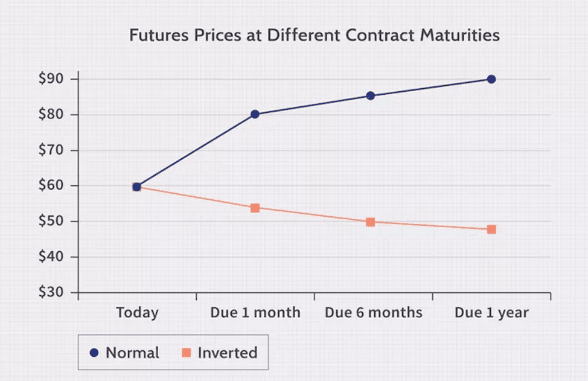Click the Inverted square at Due 1 month

(255, 208)
